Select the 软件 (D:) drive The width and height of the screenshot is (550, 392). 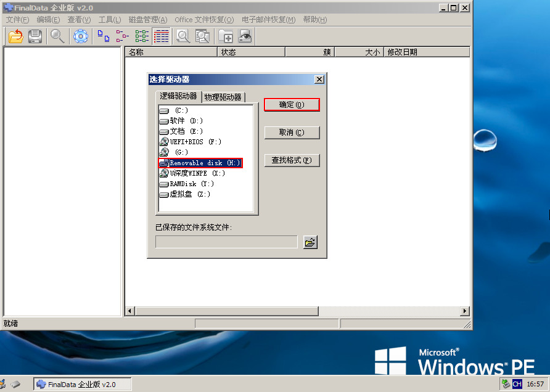pyautogui.click(x=181, y=121)
